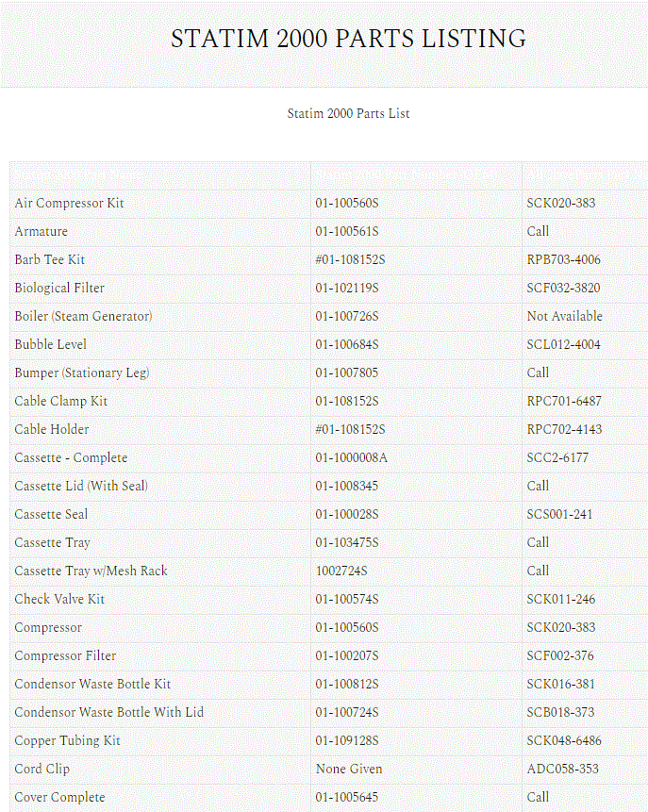
Task: Click the Statim 2000 Parts List subtitle
Action: (x=348, y=113)
